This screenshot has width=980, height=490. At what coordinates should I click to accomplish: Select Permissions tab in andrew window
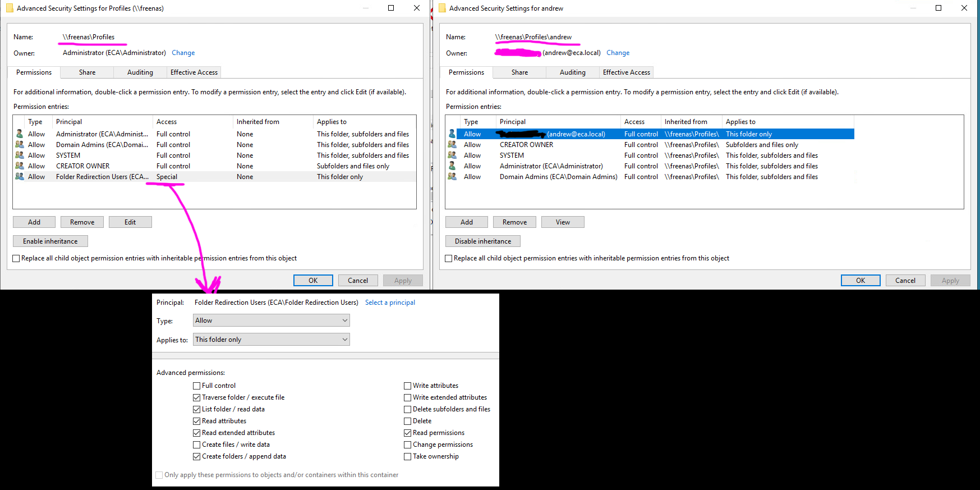point(466,72)
